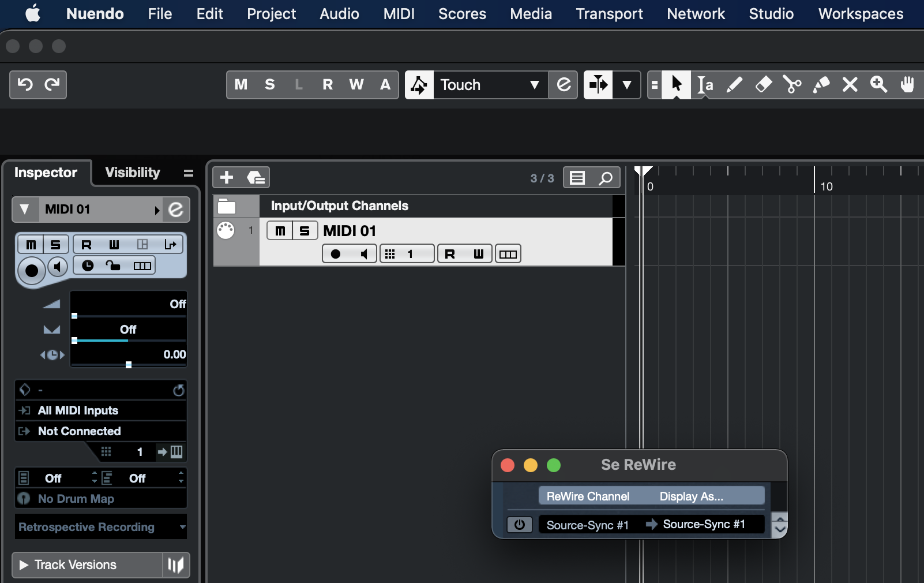Expand the Track Versions section
The width and height of the screenshot is (924, 583).
[24, 565]
